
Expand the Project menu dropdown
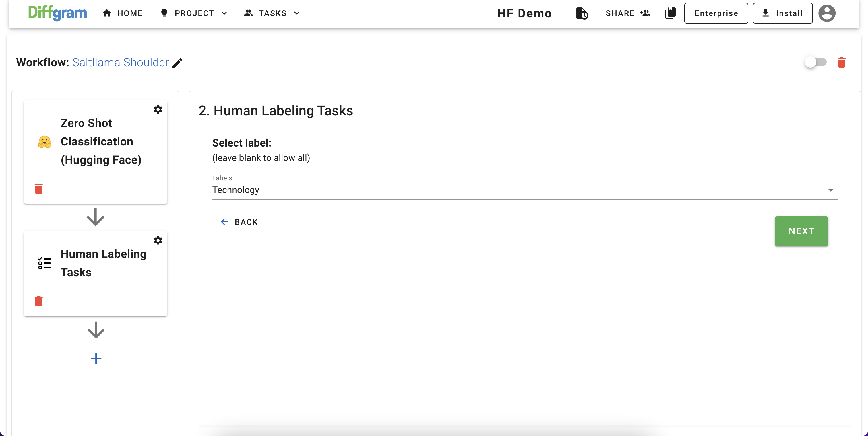[x=194, y=13]
